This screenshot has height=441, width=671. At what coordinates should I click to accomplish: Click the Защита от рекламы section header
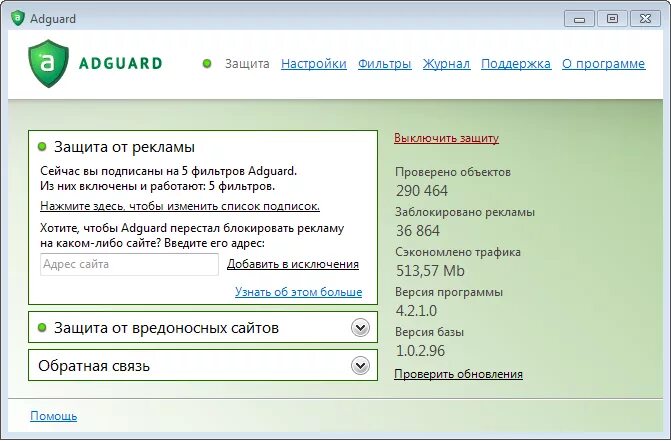(124, 147)
